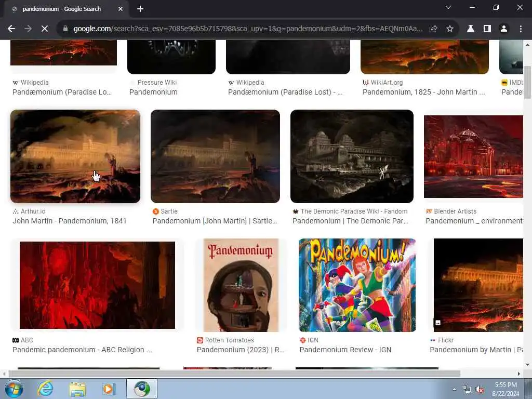
Task: Open the muted volume tray icon
Action: 480,390
